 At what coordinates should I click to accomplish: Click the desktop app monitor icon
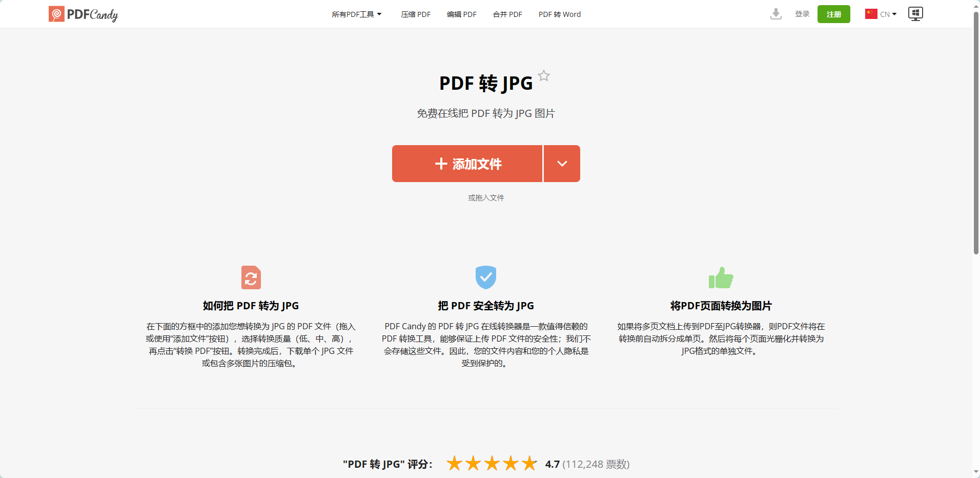tap(915, 14)
